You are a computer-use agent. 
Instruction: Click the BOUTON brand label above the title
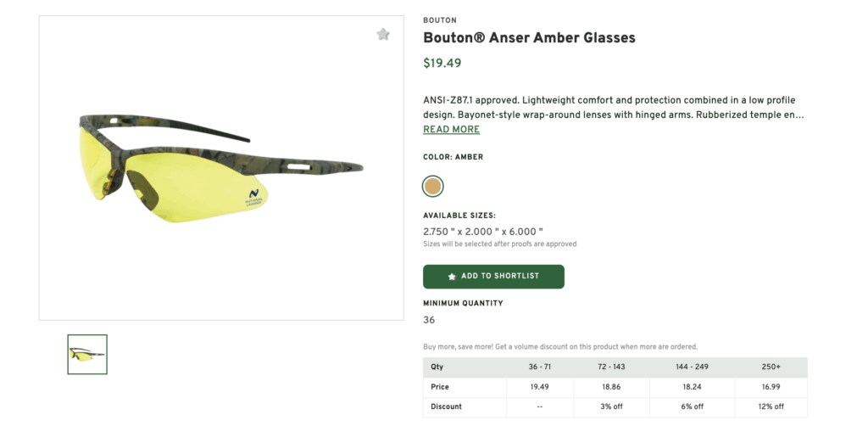click(x=440, y=20)
